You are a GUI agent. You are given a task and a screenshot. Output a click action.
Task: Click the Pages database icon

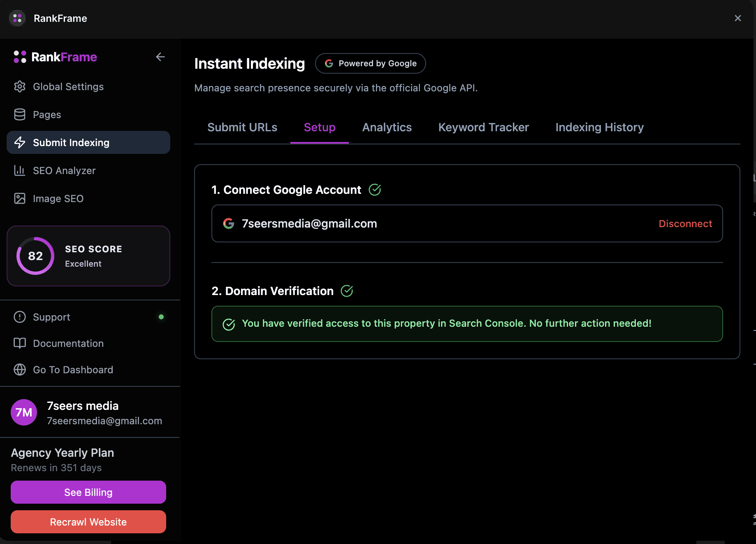coord(20,114)
